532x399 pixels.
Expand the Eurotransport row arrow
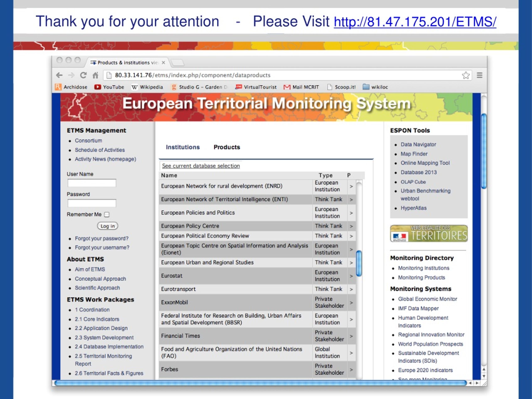(x=351, y=289)
